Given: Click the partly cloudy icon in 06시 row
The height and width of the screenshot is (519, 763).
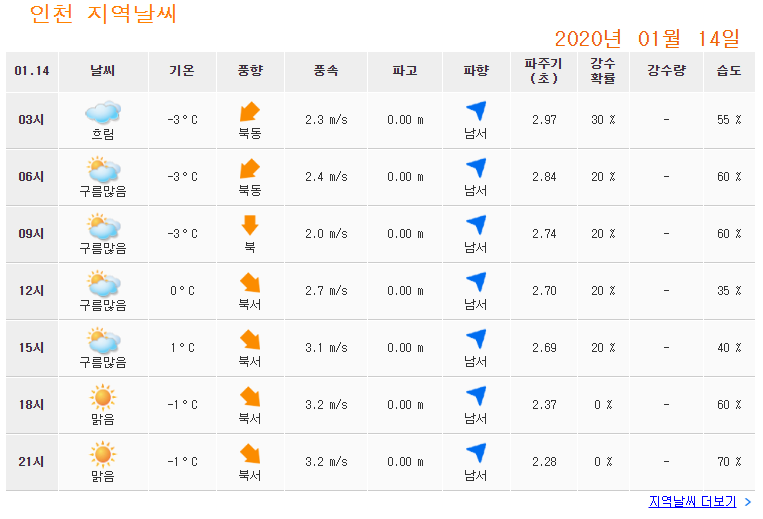Looking at the screenshot, I should point(103,170).
